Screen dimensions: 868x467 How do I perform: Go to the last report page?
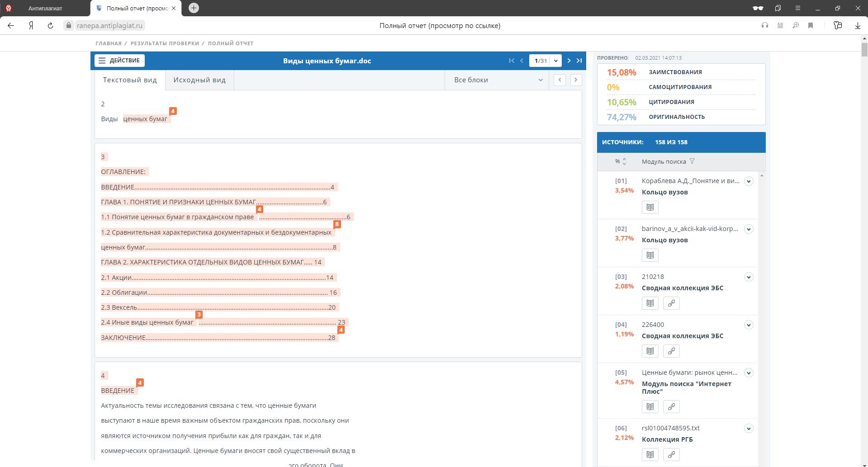[x=579, y=61]
